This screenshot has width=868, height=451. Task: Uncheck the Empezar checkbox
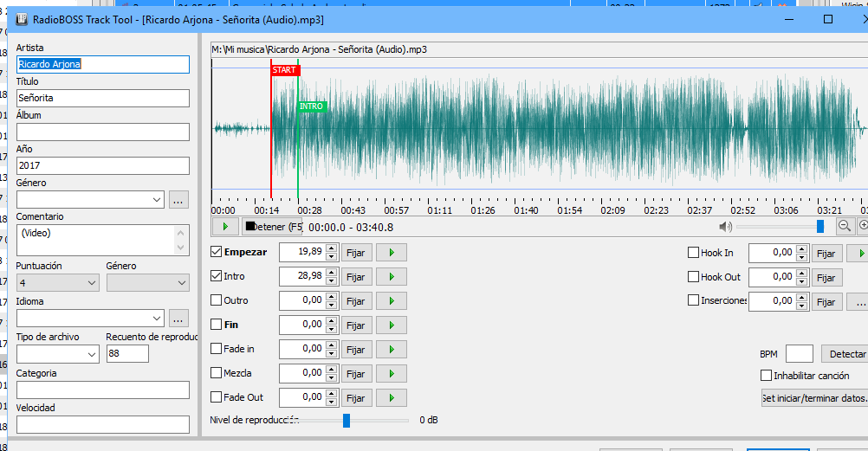coord(217,252)
